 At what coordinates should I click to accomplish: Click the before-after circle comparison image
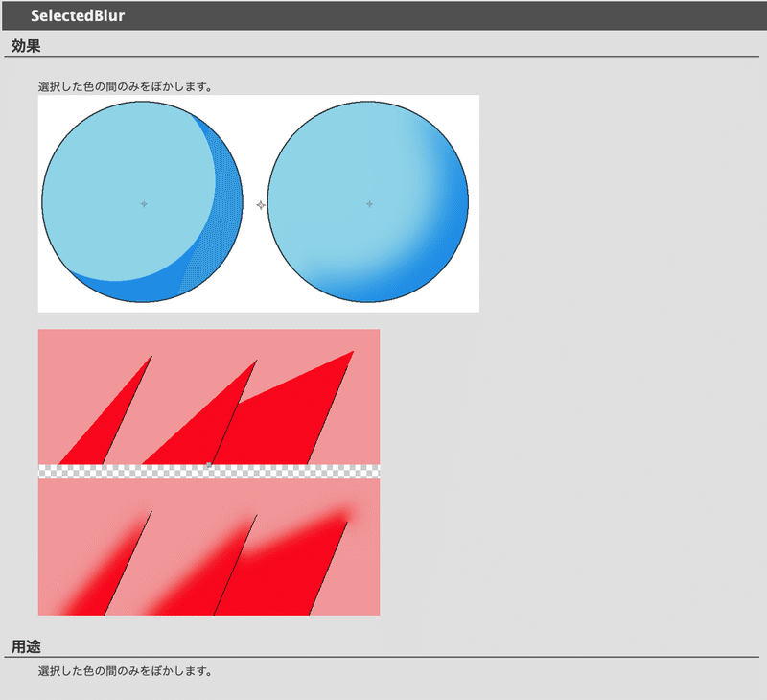click(x=256, y=202)
